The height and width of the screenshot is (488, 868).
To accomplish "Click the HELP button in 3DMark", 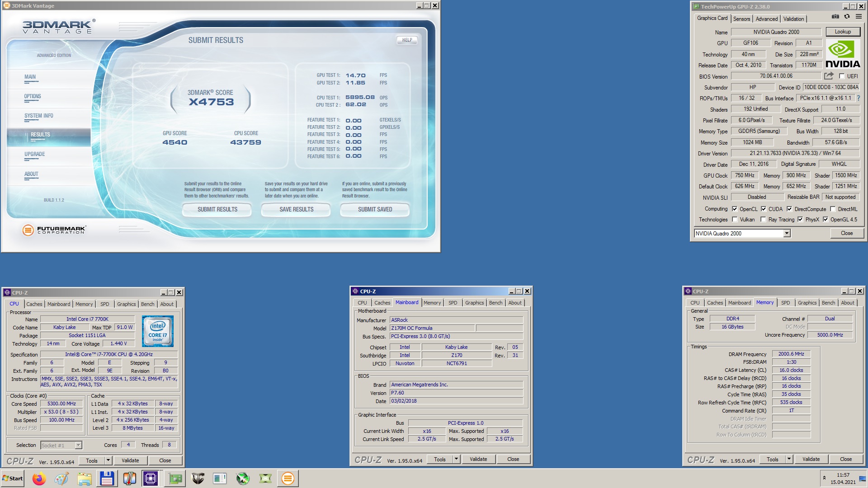I will click(x=407, y=40).
